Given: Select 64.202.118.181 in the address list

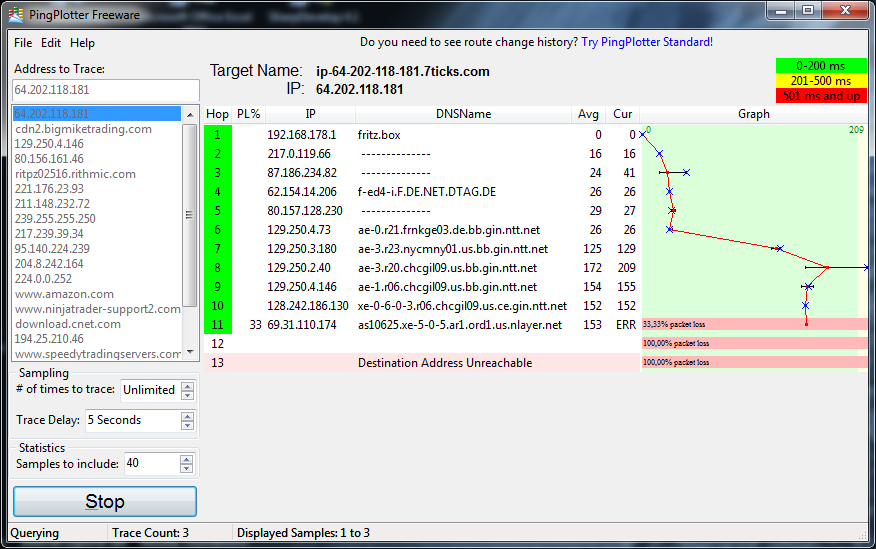Looking at the screenshot, I should point(97,114).
